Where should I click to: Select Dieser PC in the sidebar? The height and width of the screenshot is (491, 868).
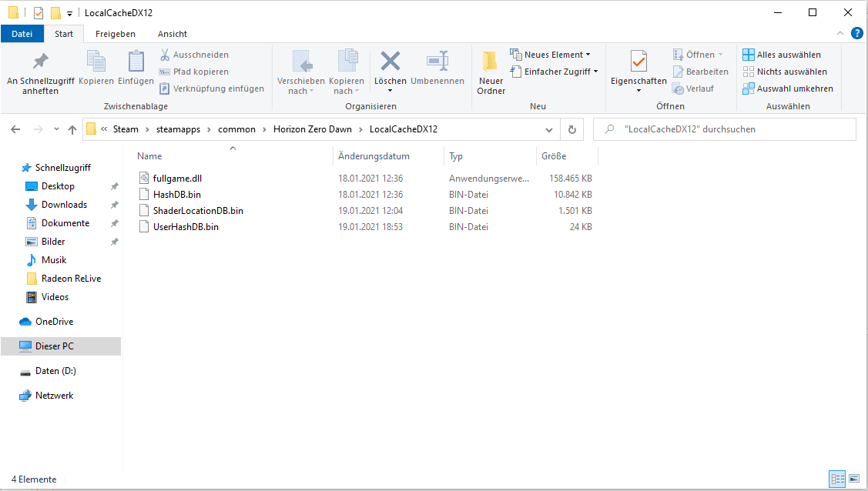point(61,346)
